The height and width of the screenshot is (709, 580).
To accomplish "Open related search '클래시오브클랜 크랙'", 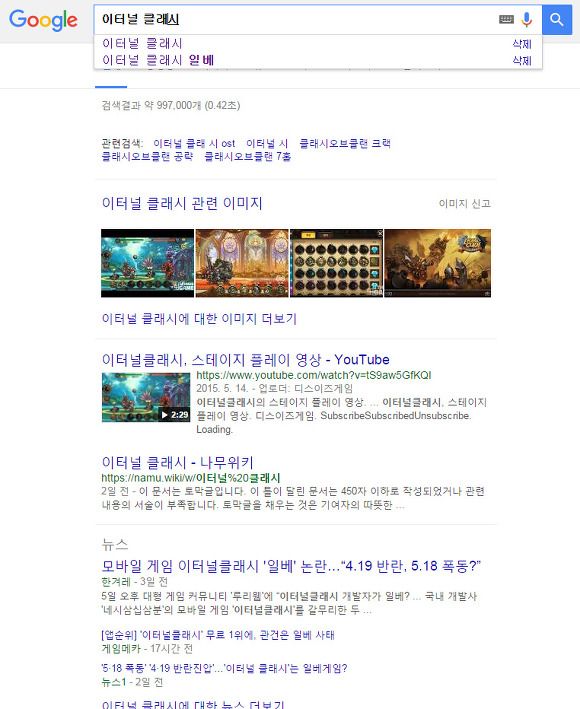I will (345, 144).
